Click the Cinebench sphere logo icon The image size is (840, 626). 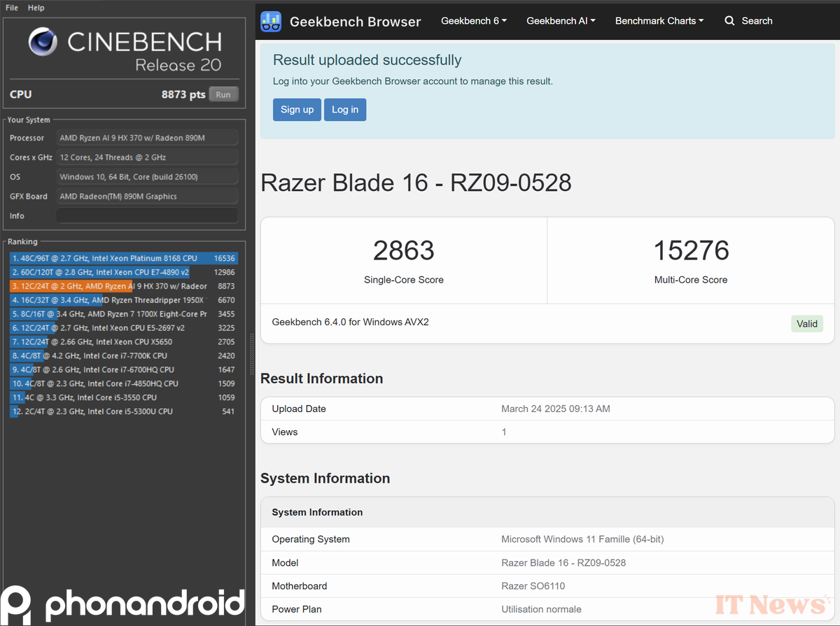[x=43, y=42]
